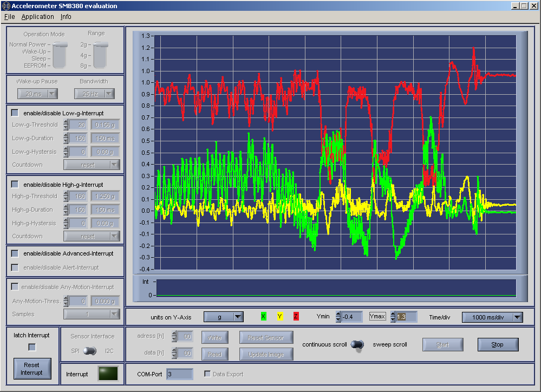
Task: Enable the Low-g-Interrupt checkbox
Action: [x=15, y=113]
